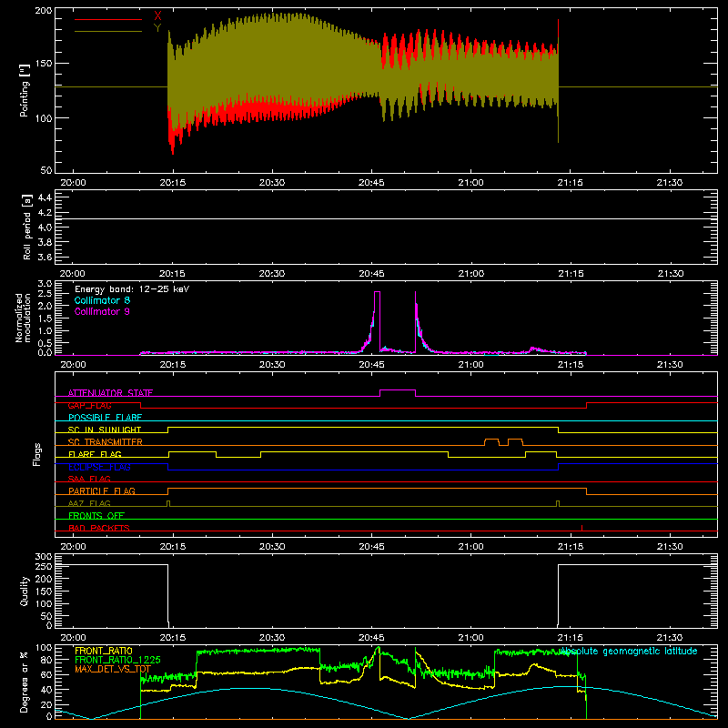The height and width of the screenshot is (728, 728).
Task: Click 'Energy band: 12-25 keV' text
Action: coord(132,289)
